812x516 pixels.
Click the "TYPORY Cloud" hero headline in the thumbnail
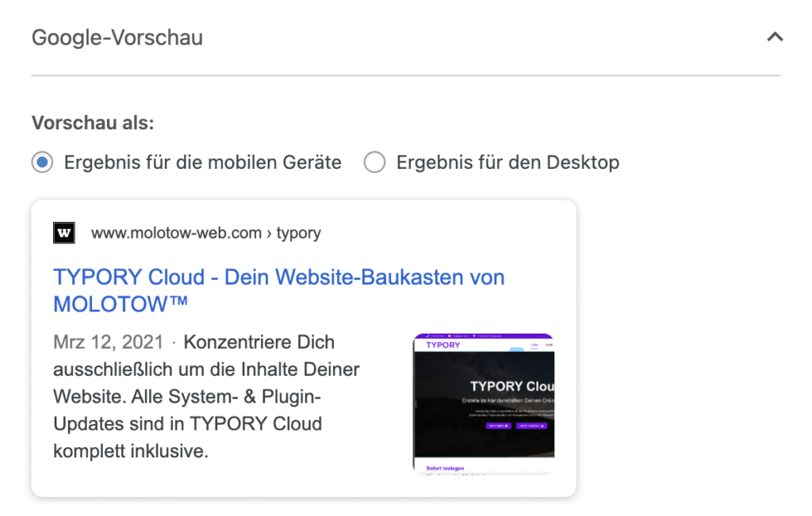pos(511,383)
